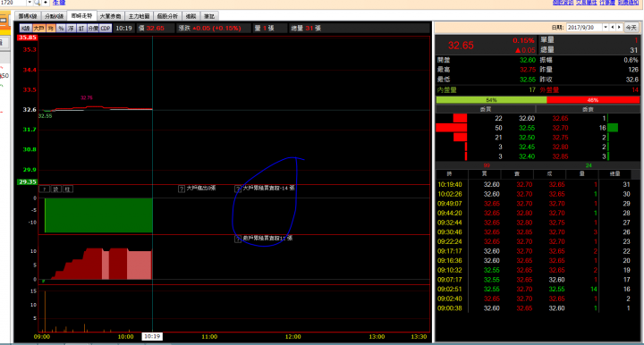
Task: Click the 09:02:51 trade row
Action: coord(537,290)
